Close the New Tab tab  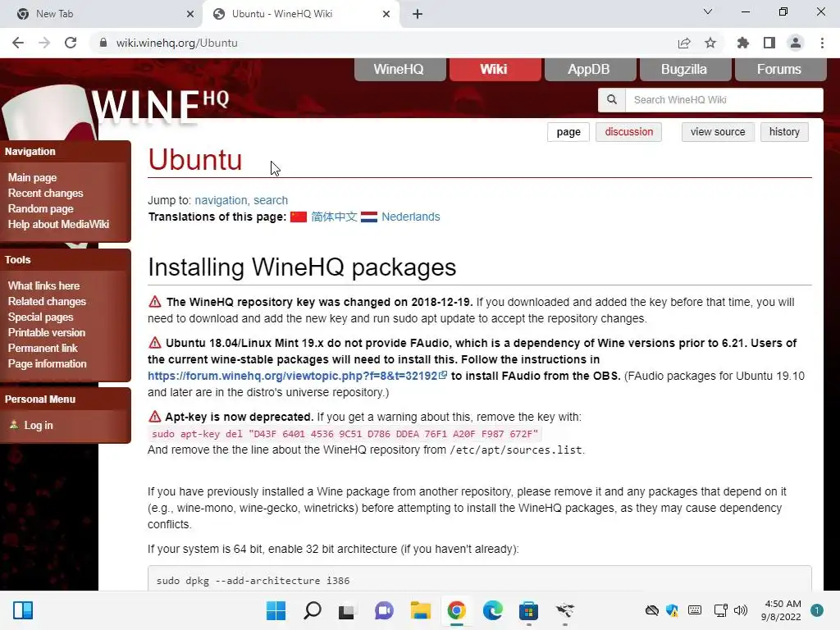click(x=190, y=14)
